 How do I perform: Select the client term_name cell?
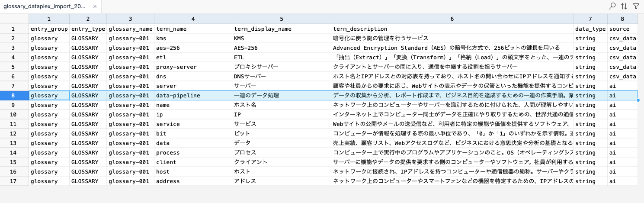click(x=193, y=162)
